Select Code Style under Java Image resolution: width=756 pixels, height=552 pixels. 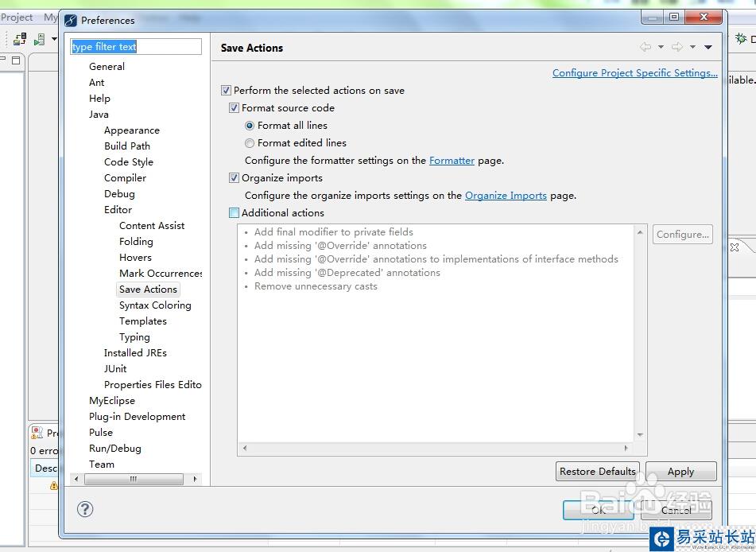[x=128, y=162]
